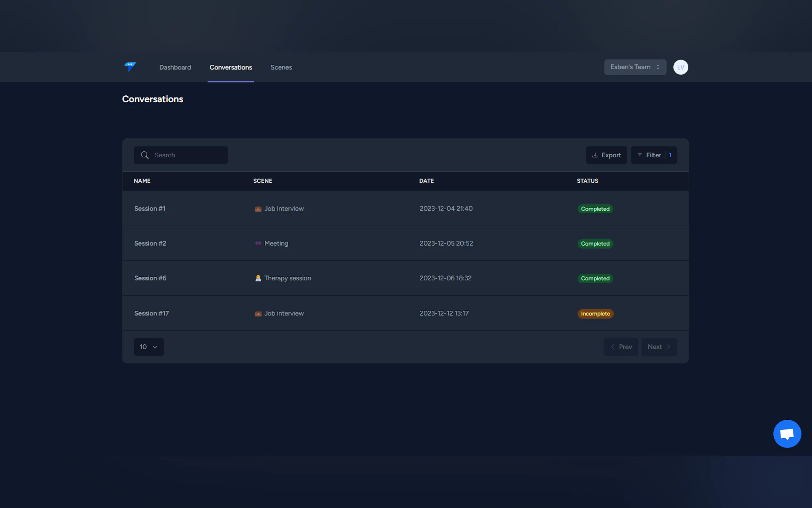The height and width of the screenshot is (508, 812).
Task: Switch to the Scenes tab
Action: click(281, 67)
